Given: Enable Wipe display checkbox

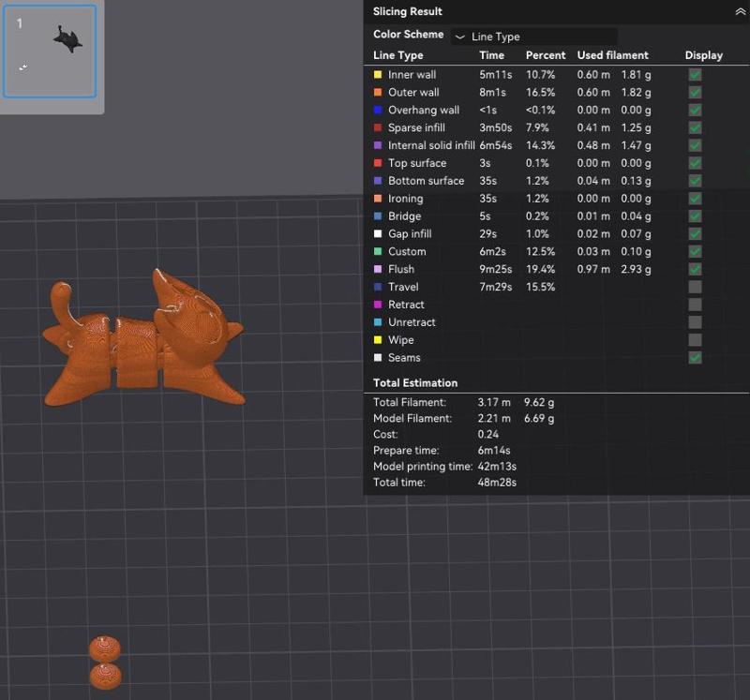Looking at the screenshot, I should click(x=695, y=340).
